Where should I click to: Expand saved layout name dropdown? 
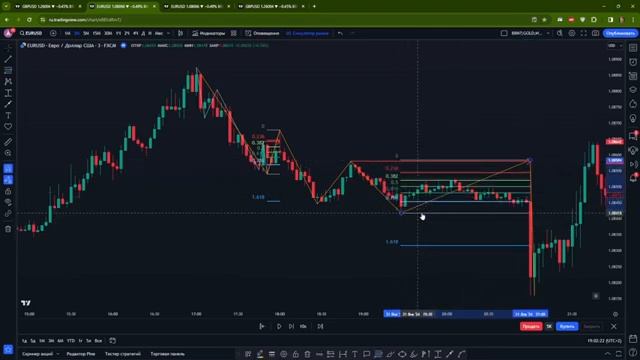(x=548, y=33)
